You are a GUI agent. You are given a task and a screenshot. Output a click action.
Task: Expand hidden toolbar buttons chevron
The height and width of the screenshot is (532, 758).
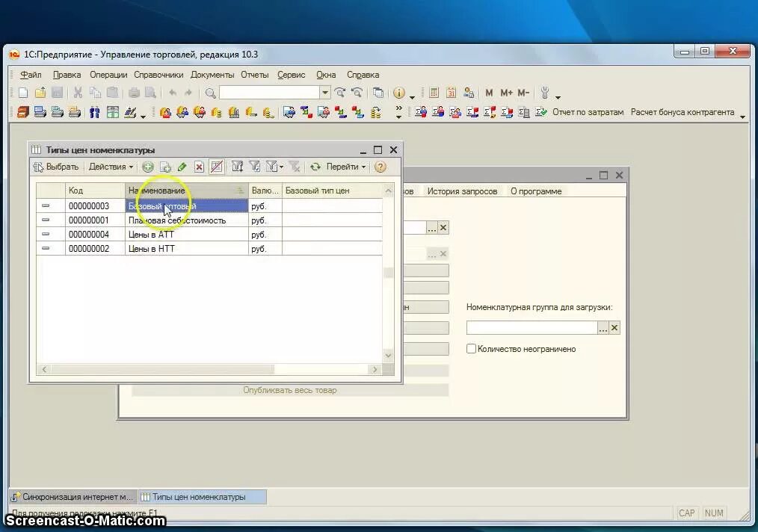click(x=398, y=112)
